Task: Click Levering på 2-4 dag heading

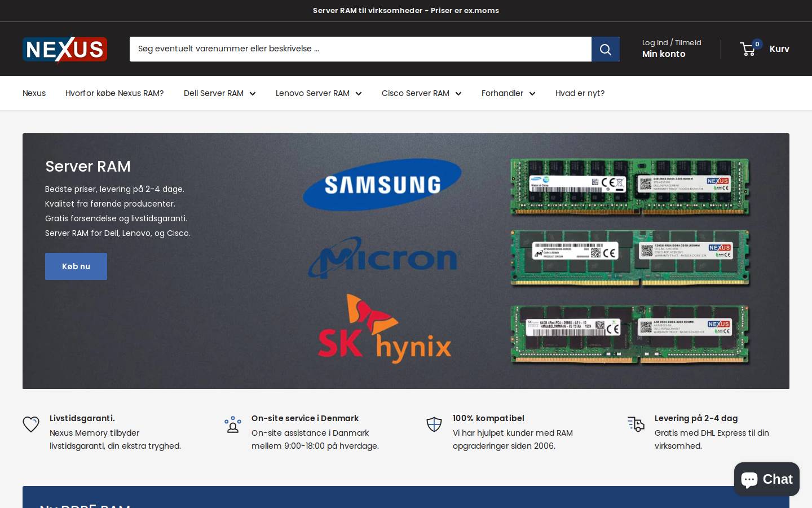Action: [696, 418]
